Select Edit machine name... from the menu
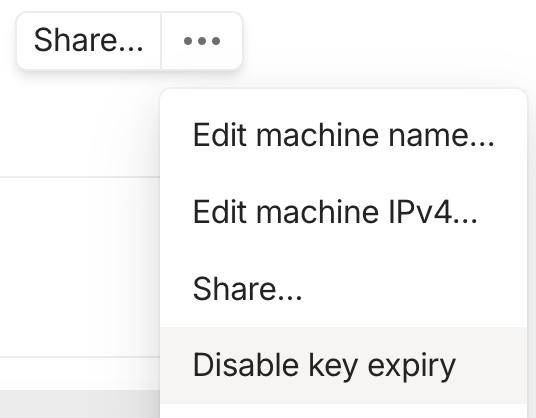Screen dimensions: 536x418 [x=343, y=135]
